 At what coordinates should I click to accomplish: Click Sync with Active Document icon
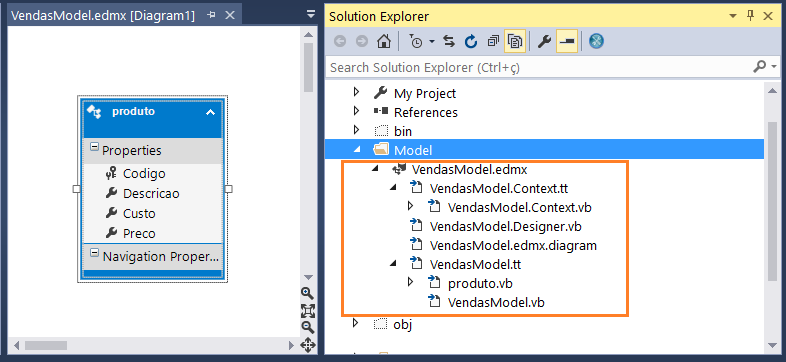coord(449,42)
